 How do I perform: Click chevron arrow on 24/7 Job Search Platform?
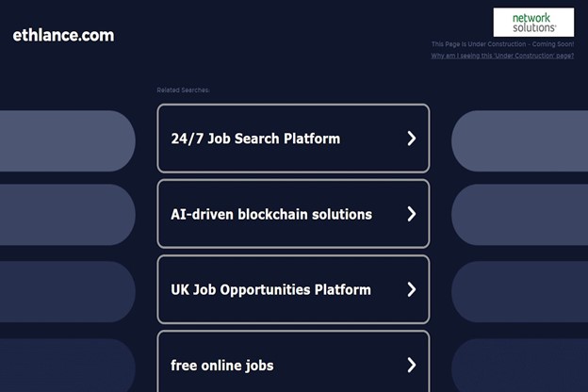pos(412,139)
